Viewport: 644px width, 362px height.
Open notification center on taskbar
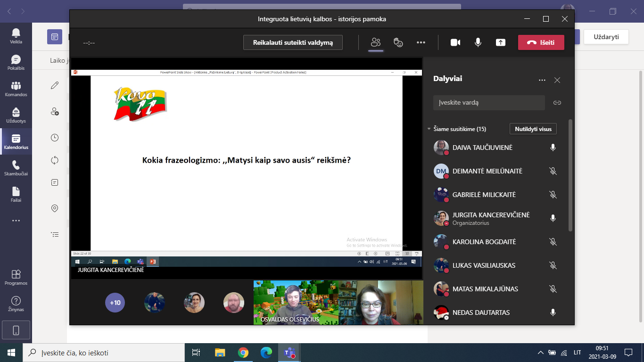tap(628, 353)
